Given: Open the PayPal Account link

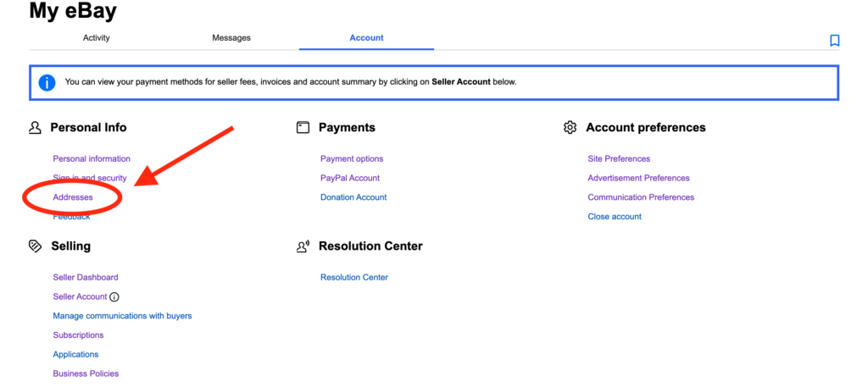Looking at the screenshot, I should (350, 178).
